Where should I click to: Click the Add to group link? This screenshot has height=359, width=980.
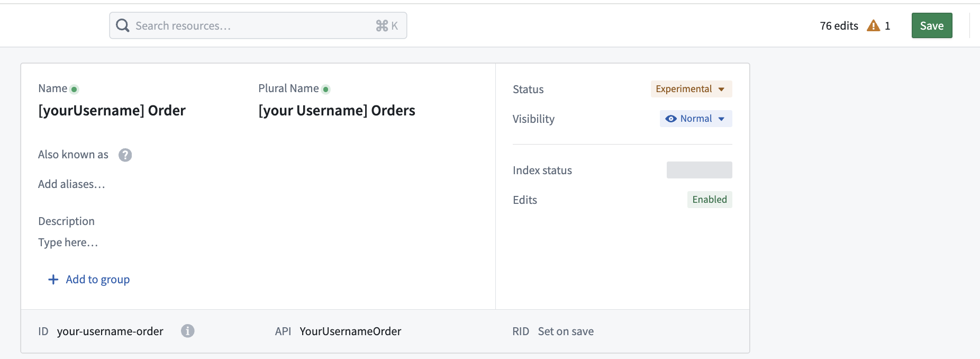(97, 280)
